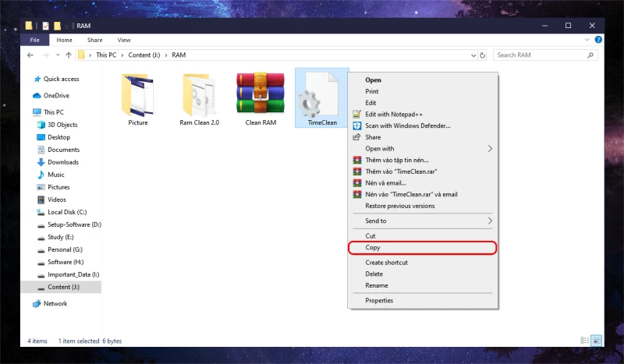Image resolution: width=624 pixels, height=364 pixels.
Task: Choose Restore previous versions
Action: tap(423, 206)
